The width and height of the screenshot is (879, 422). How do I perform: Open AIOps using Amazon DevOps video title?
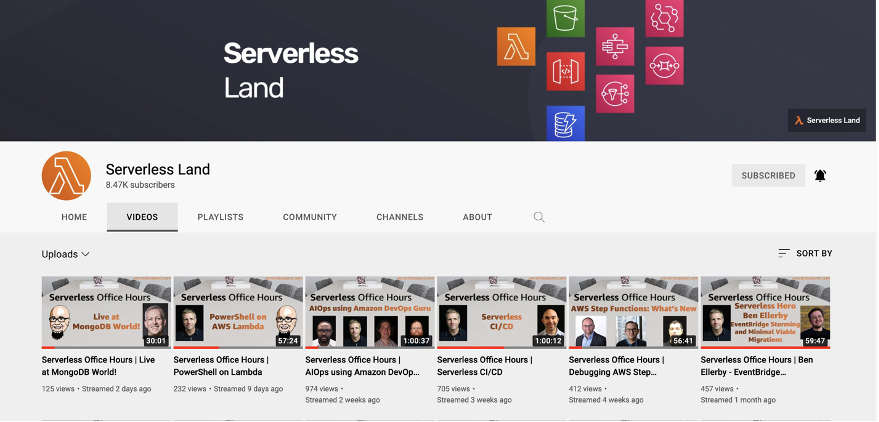tap(362, 365)
